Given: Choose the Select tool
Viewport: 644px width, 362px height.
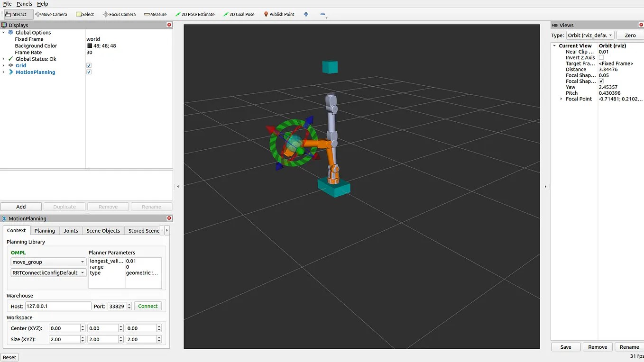Looking at the screenshot, I should [x=85, y=14].
